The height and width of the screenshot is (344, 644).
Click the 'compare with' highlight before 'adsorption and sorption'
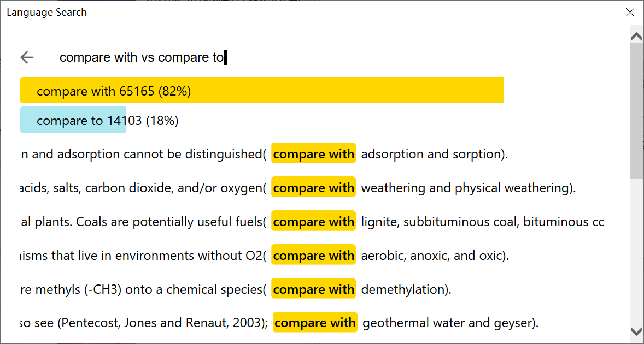pyautogui.click(x=313, y=154)
